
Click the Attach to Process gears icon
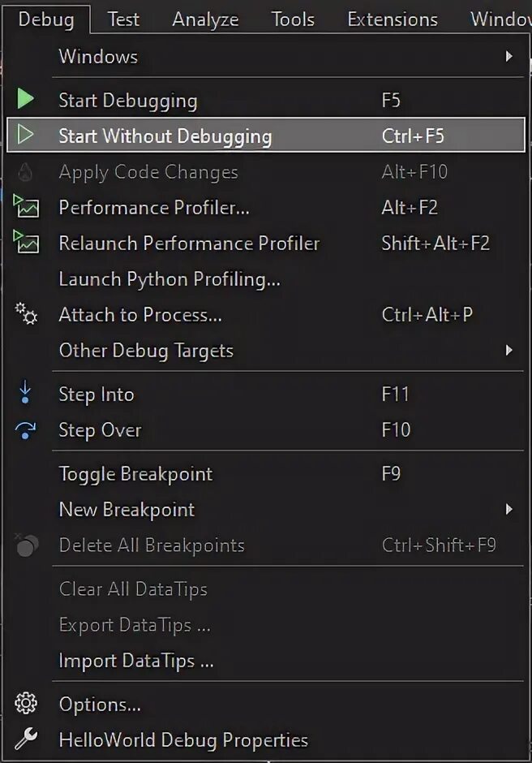[26, 314]
